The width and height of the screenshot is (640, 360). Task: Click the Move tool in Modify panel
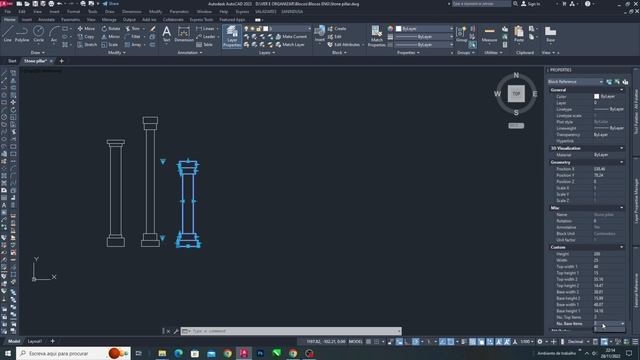pyautogui.click(x=86, y=29)
